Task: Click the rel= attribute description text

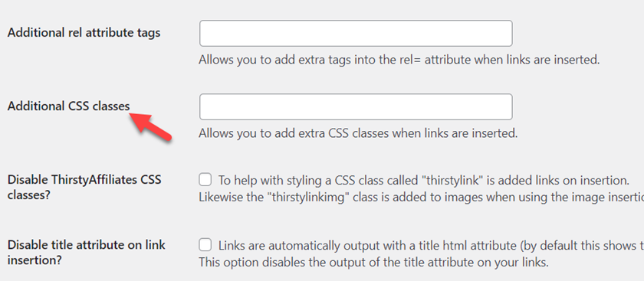Action: (x=399, y=60)
